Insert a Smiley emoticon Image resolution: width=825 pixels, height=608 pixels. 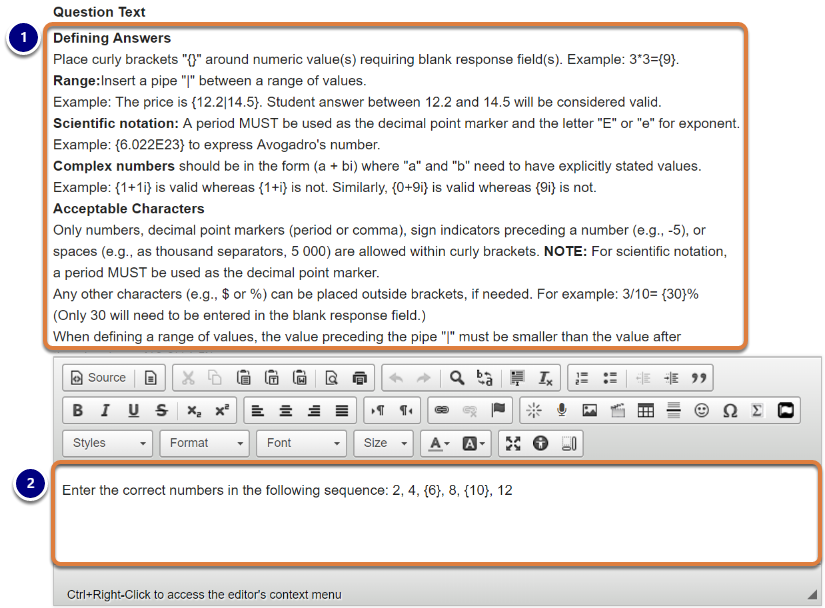[701, 410]
